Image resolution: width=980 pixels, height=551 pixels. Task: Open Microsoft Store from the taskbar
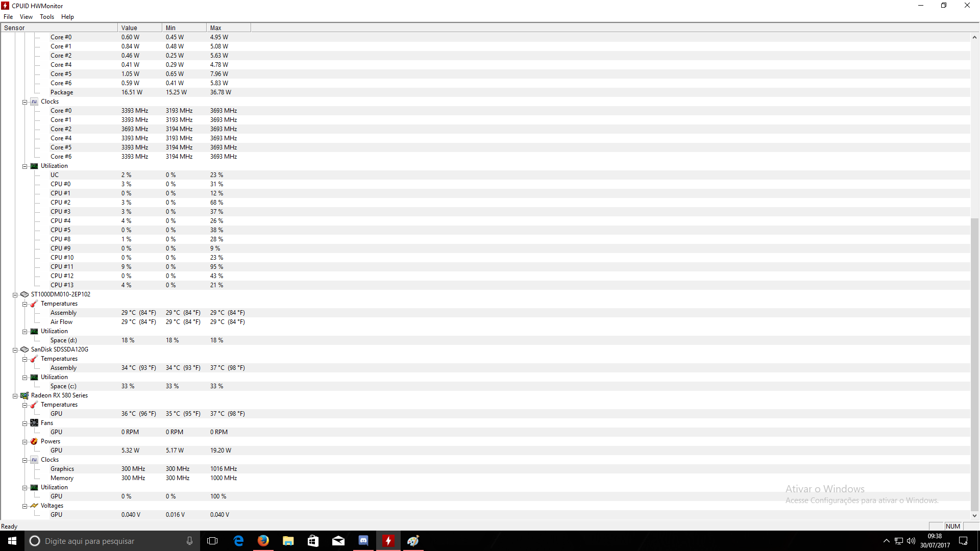pos(313,541)
